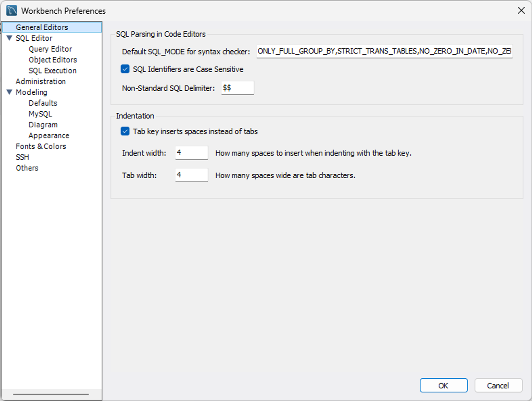The height and width of the screenshot is (401, 532).
Task: Select the Administration preferences page
Action: [x=41, y=81]
